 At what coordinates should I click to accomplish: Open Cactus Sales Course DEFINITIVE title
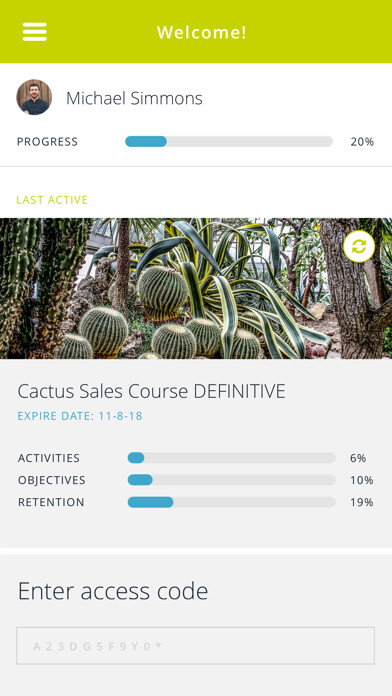(151, 392)
